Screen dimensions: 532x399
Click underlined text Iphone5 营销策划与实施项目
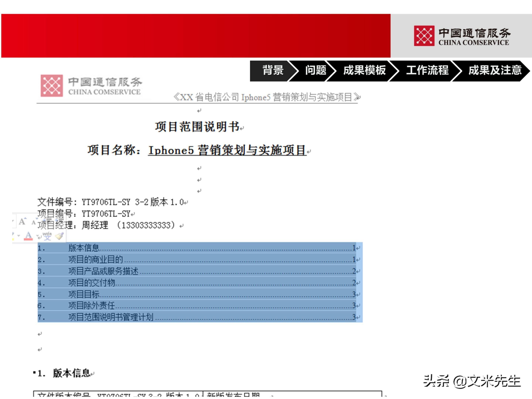(227, 150)
